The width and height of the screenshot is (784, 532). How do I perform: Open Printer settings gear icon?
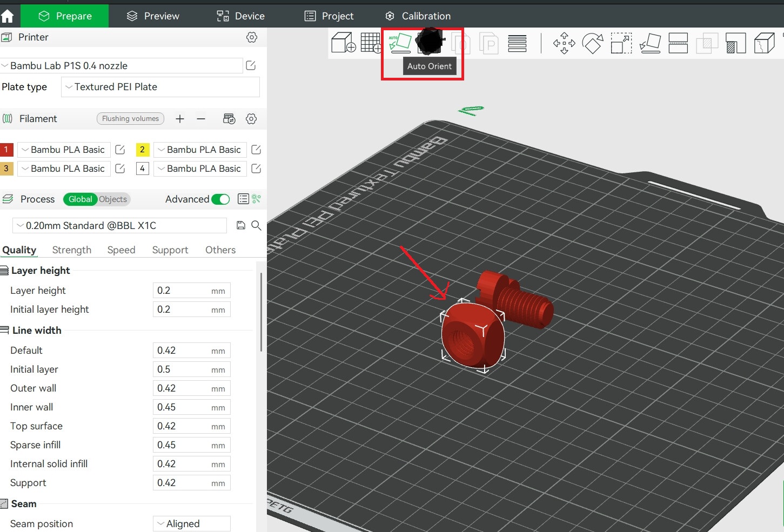[x=252, y=37]
